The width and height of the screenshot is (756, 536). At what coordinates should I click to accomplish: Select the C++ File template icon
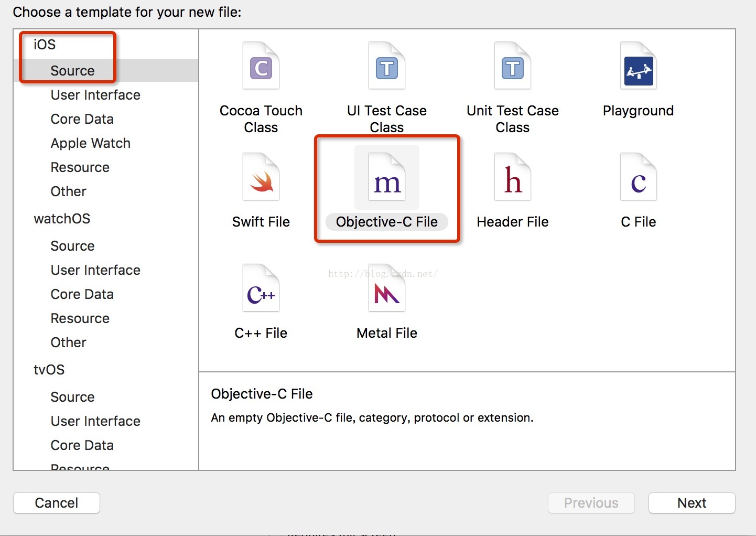tap(261, 288)
